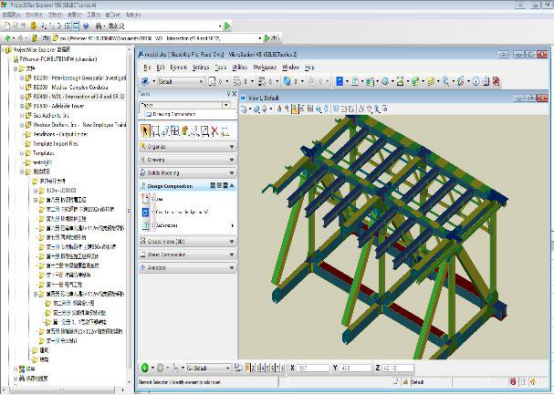Open the Workspace menu
Screen dimensions: 554x395
(x=265, y=67)
